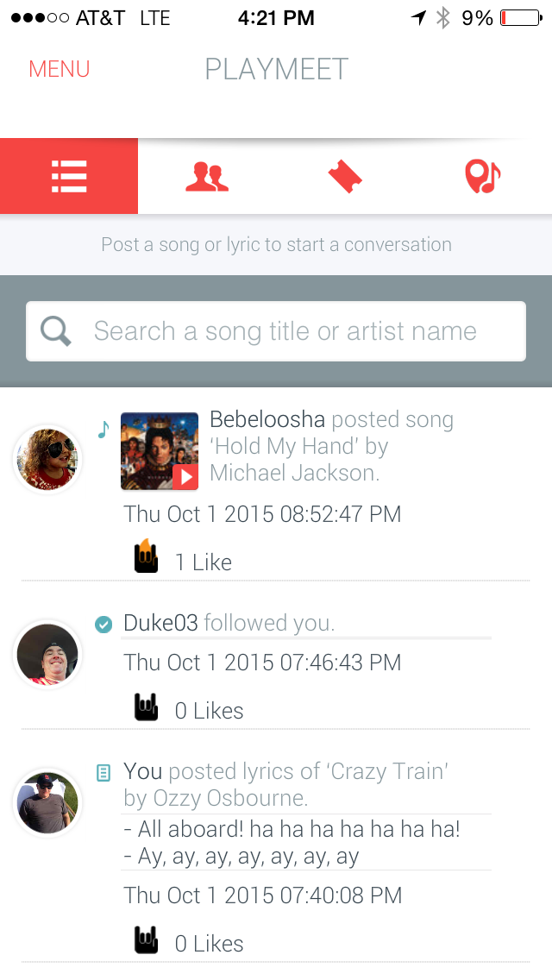Open the Bebeloosha username link
Image resolution: width=552 pixels, height=980 pixels.
[x=267, y=420]
